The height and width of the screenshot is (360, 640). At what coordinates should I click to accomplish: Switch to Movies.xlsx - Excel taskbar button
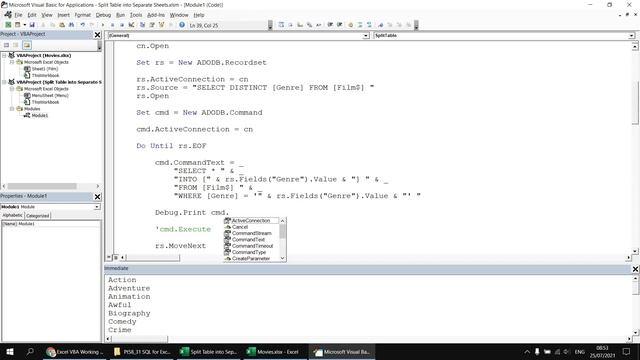tap(273, 352)
